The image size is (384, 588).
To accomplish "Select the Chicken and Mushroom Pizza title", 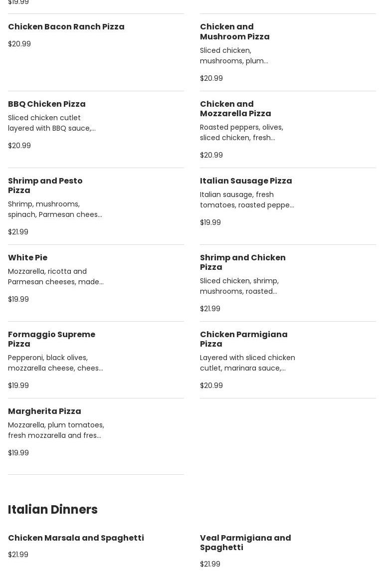I will [234, 31].
